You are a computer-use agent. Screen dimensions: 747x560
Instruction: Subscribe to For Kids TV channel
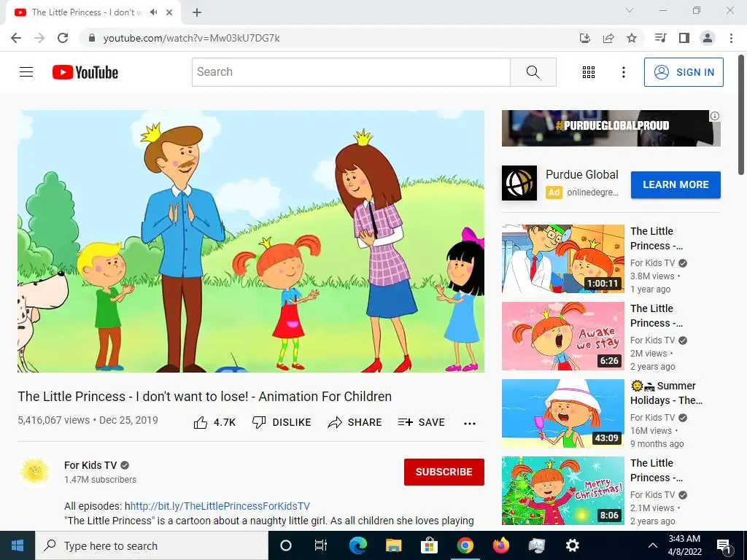point(444,472)
